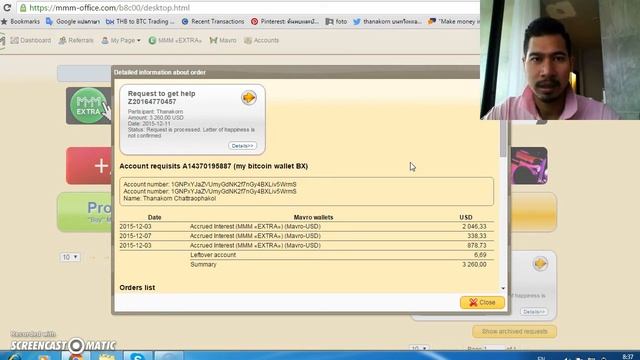Click the orange arrow on request Z20164770457
The height and width of the screenshot is (360, 640).
pos(249,98)
